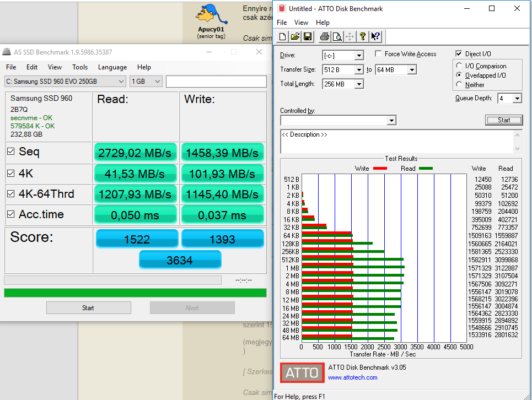532x400 pixels.
Task: Click the 1522 read score button
Action: [137, 239]
